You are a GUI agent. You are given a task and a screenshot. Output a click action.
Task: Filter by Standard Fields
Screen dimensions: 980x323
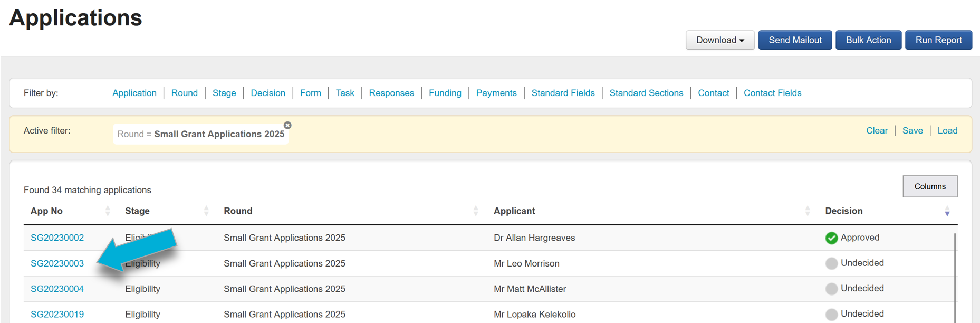tap(563, 93)
